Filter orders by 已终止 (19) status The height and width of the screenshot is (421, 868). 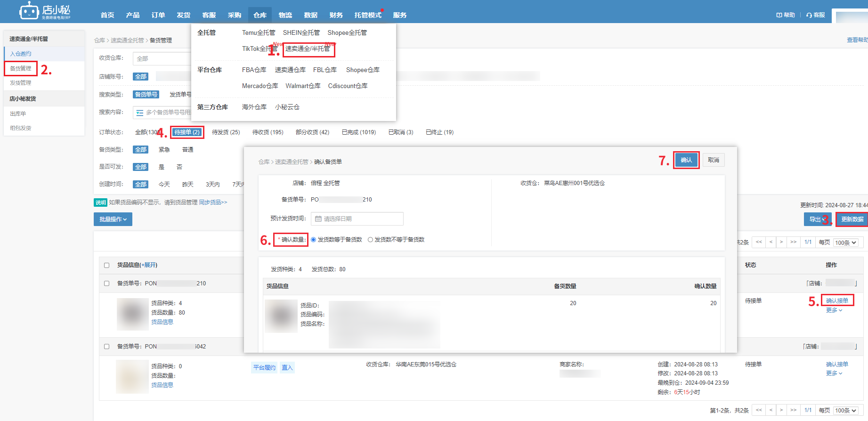click(x=439, y=132)
